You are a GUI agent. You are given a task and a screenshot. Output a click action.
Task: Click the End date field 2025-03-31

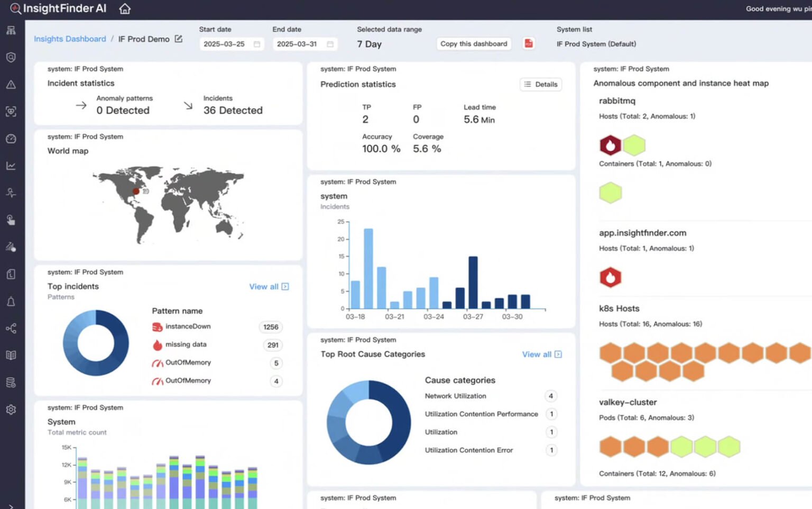click(x=305, y=44)
